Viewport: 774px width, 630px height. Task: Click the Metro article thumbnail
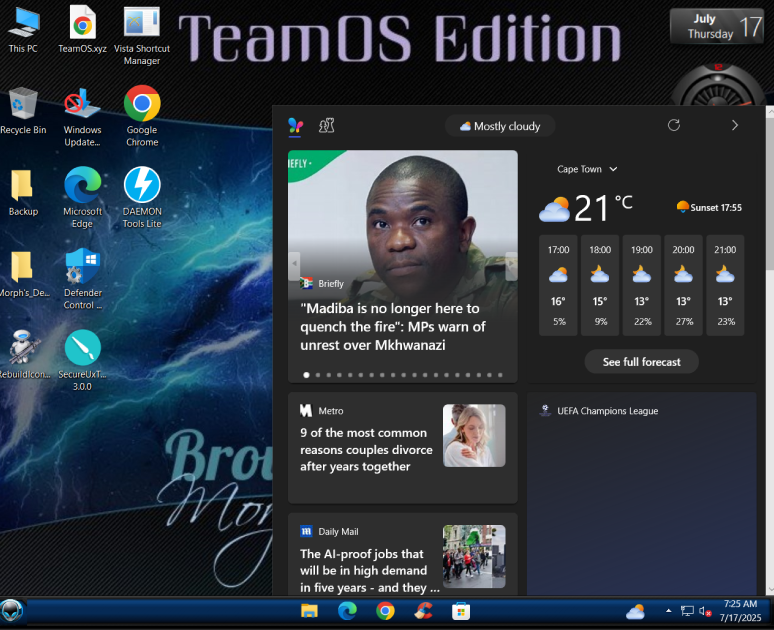pos(474,435)
